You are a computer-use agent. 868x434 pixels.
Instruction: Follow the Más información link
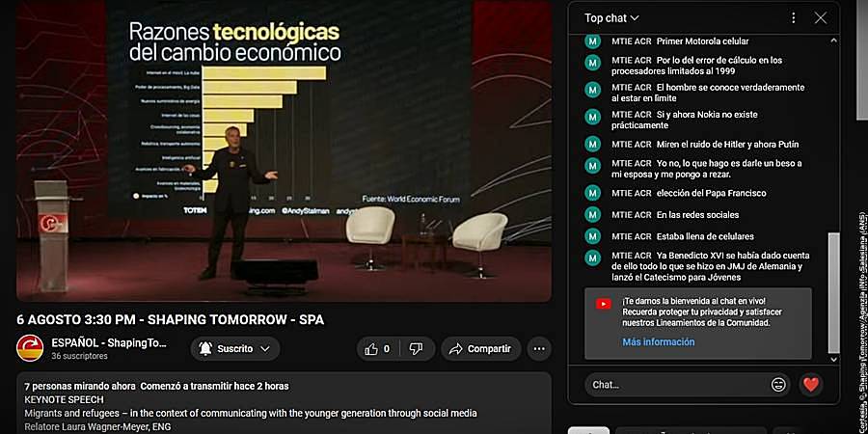click(658, 342)
